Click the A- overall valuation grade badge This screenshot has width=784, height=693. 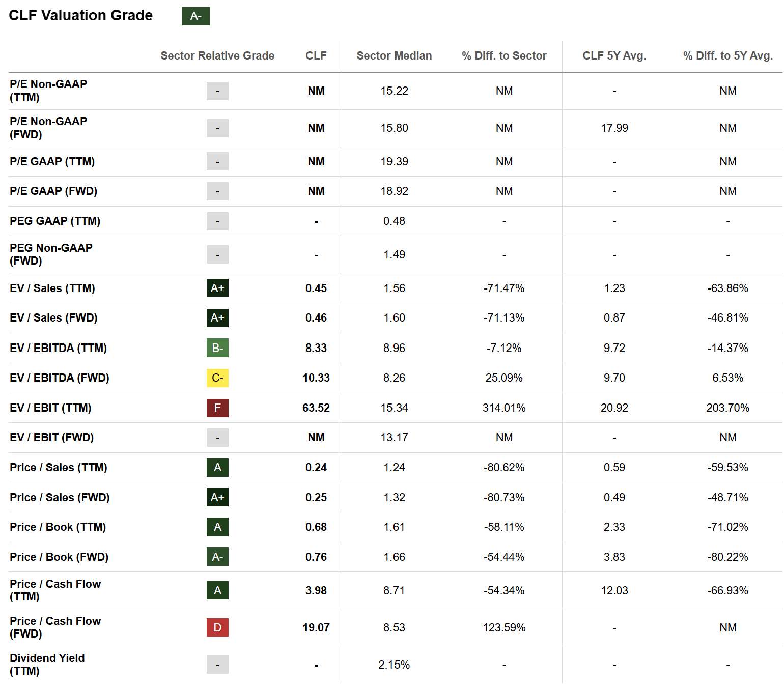(x=196, y=16)
